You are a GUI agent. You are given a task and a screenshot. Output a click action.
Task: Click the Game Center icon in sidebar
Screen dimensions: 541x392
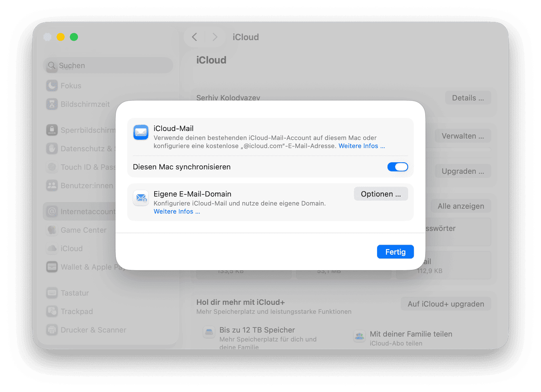(52, 230)
